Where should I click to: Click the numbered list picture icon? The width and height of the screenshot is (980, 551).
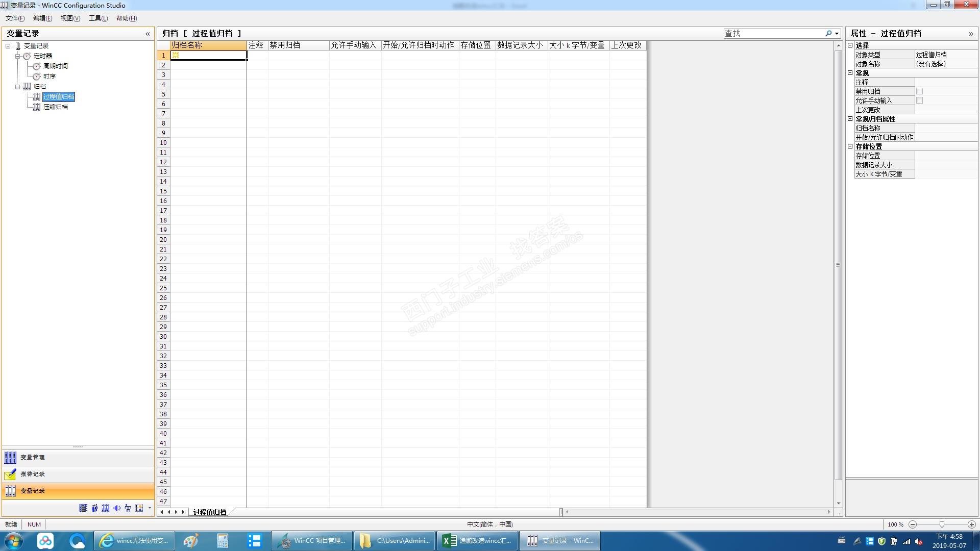click(139, 508)
